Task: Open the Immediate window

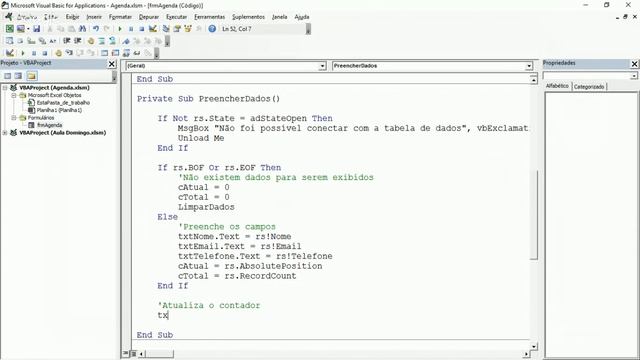Action: [x=116, y=53]
